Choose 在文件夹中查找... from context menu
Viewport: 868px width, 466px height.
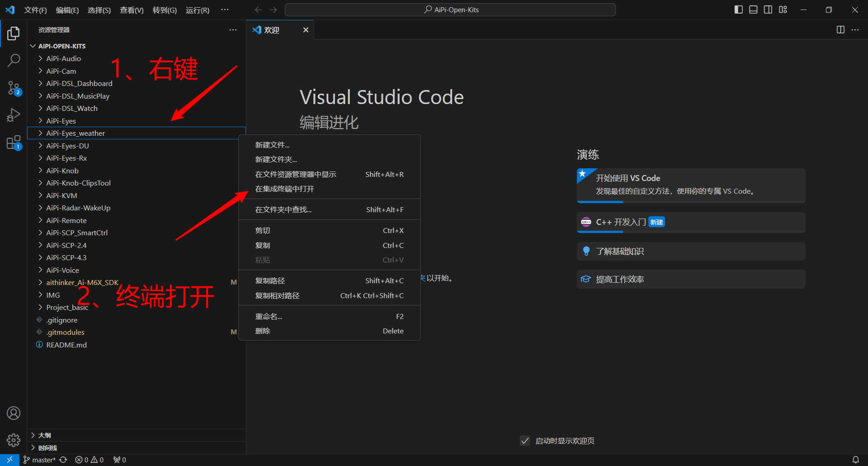[x=330, y=209]
